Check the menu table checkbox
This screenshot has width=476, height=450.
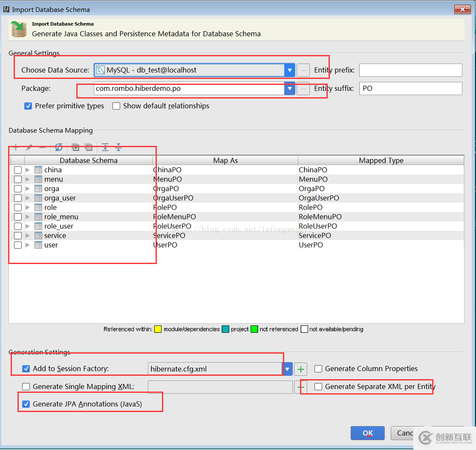tap(18, 179)
